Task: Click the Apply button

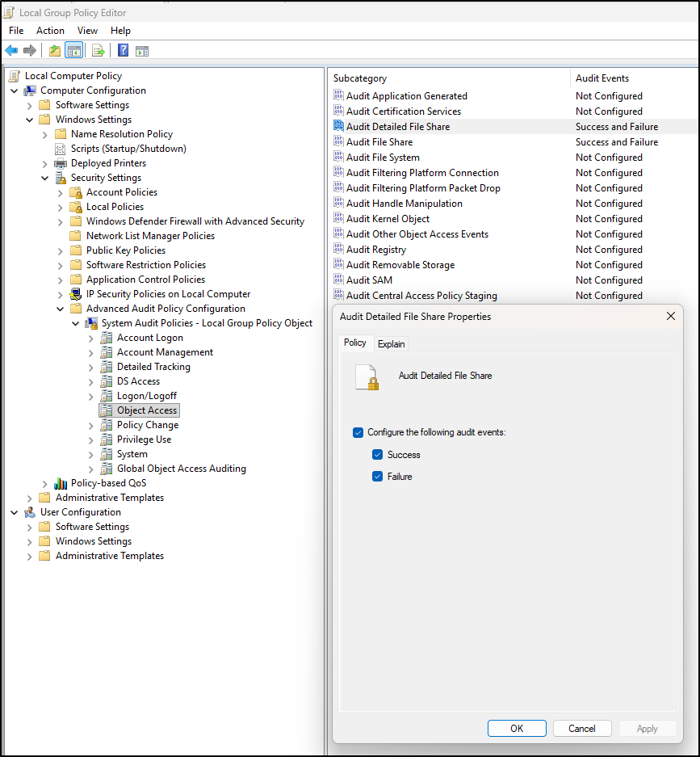Action: click(x=647, y=729)
